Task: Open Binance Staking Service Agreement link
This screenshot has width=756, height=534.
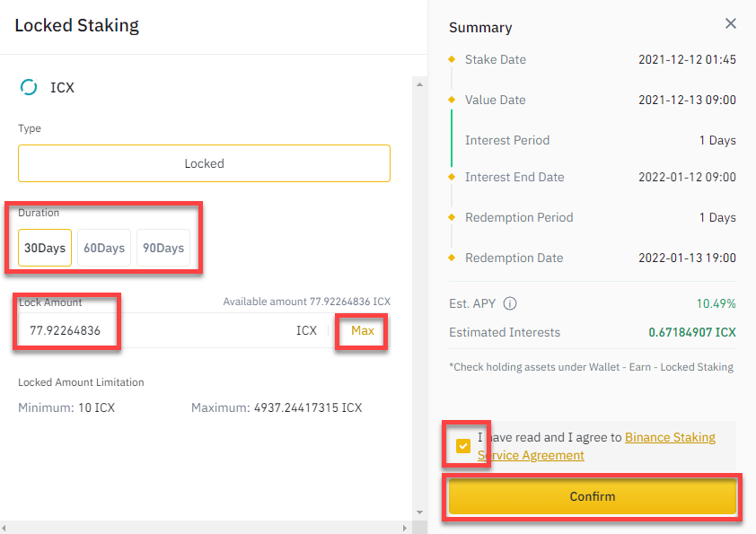Action: click(597, 446)
